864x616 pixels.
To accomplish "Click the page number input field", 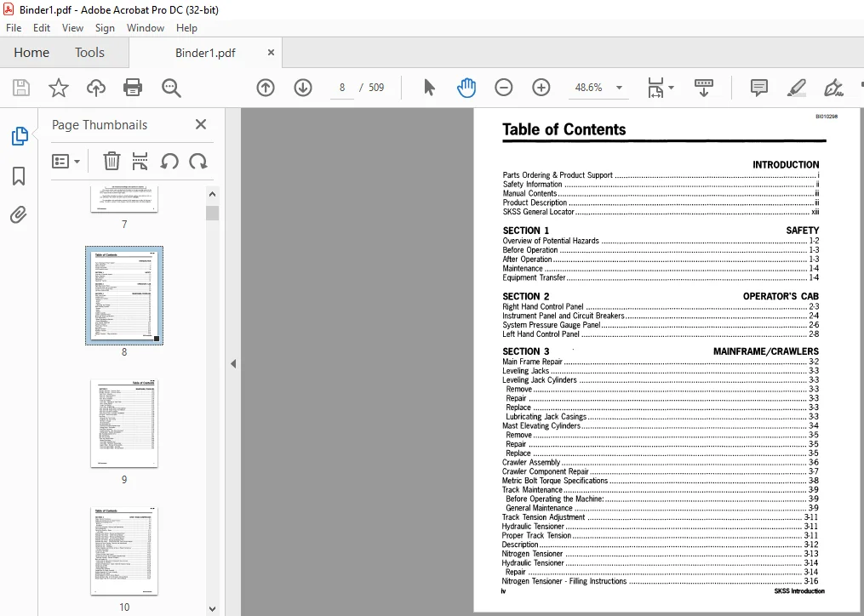I will (x=341, y=88).
